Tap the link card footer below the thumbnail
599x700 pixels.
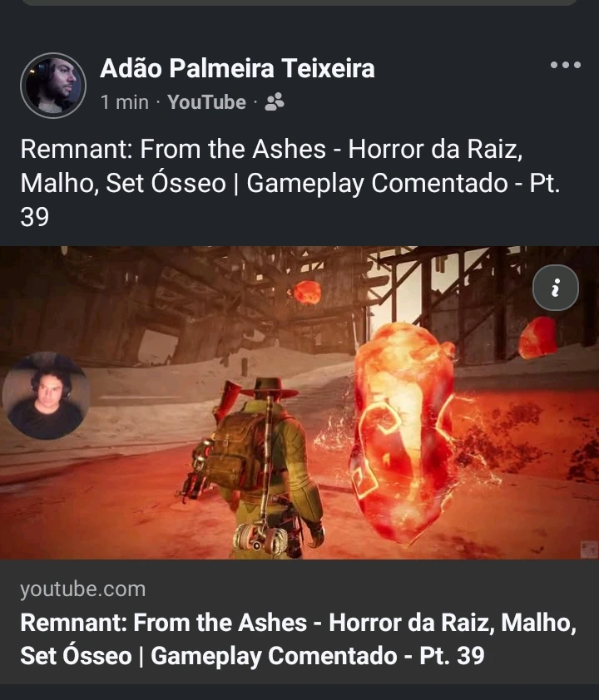(299, 622)
